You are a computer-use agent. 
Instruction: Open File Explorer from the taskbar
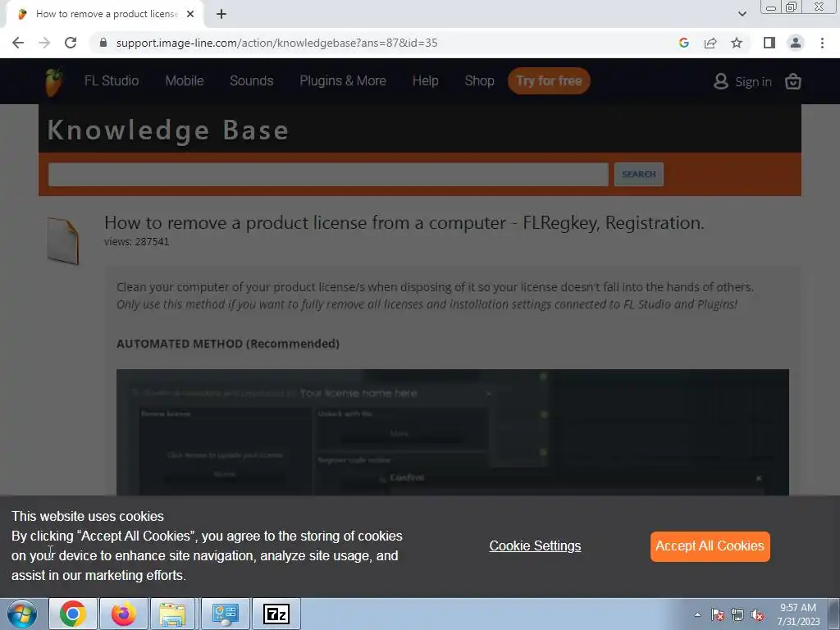(x=172, y=614)
